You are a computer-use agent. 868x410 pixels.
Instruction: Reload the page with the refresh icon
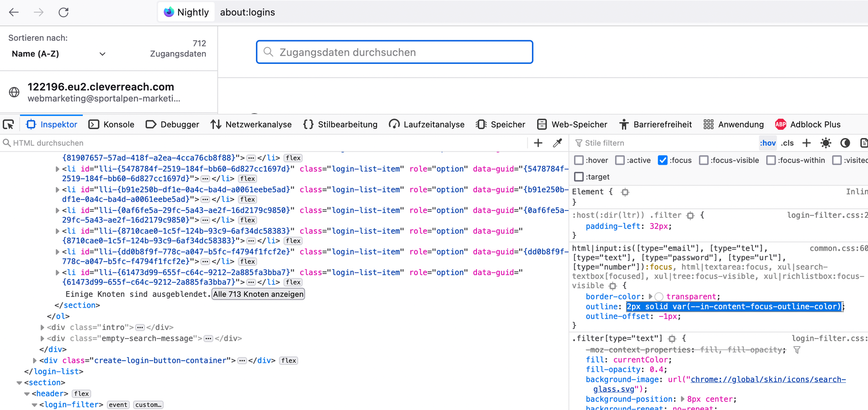point(63,12)
